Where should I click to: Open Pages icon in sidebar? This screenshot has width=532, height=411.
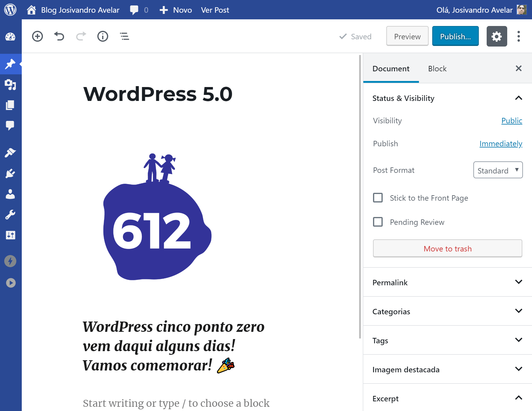coord(10,105)
